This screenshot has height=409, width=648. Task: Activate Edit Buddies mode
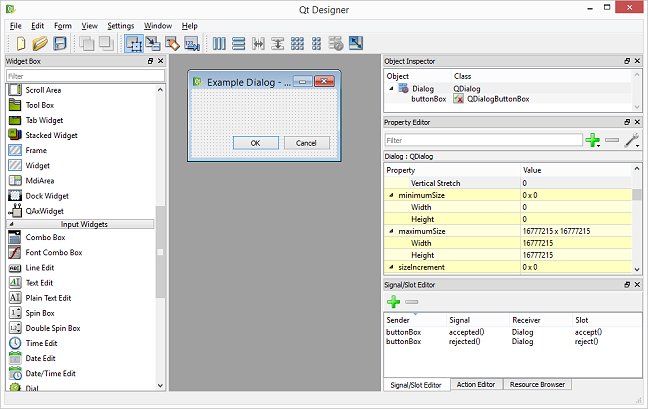click(172, 43)
